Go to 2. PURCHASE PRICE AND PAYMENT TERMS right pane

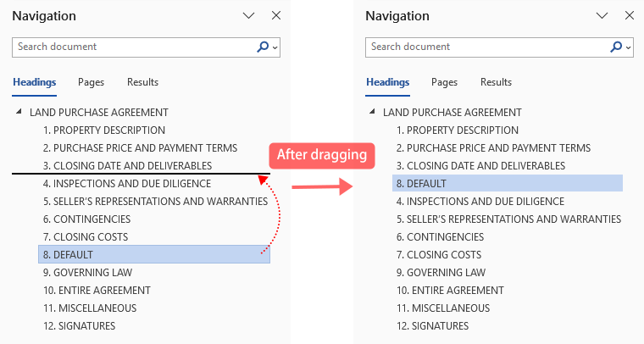tap(493, 147)
